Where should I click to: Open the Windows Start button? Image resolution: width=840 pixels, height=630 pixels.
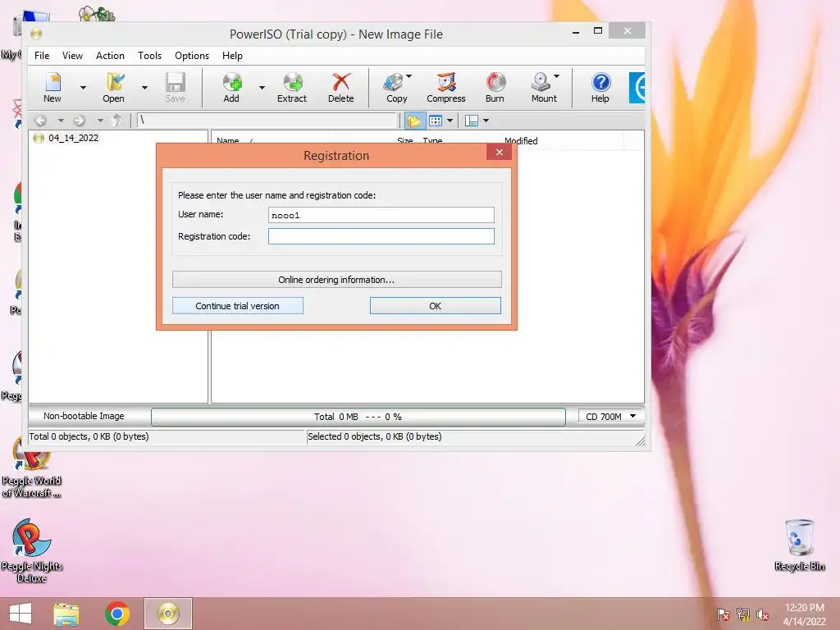coord(21,614)
